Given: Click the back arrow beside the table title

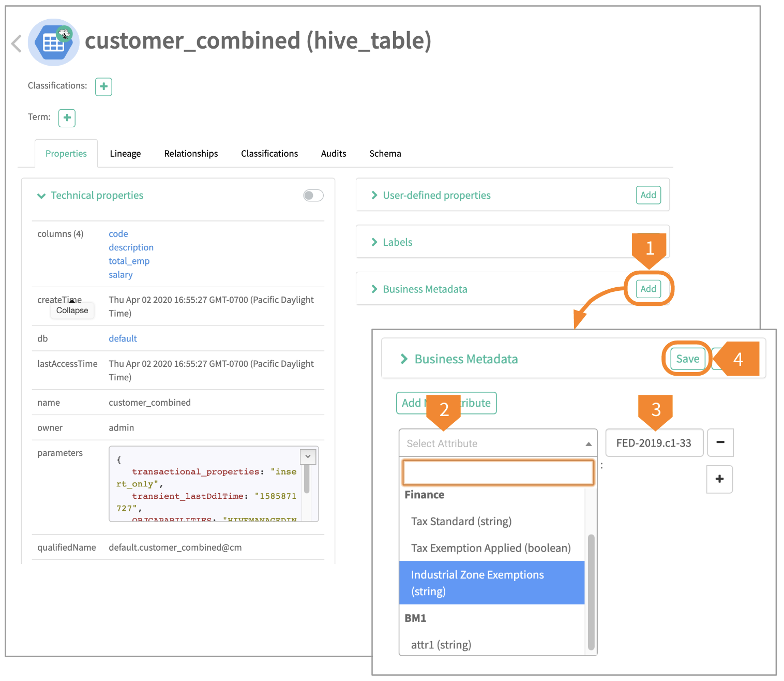Looking at the screenshot, I should [17, 43].
